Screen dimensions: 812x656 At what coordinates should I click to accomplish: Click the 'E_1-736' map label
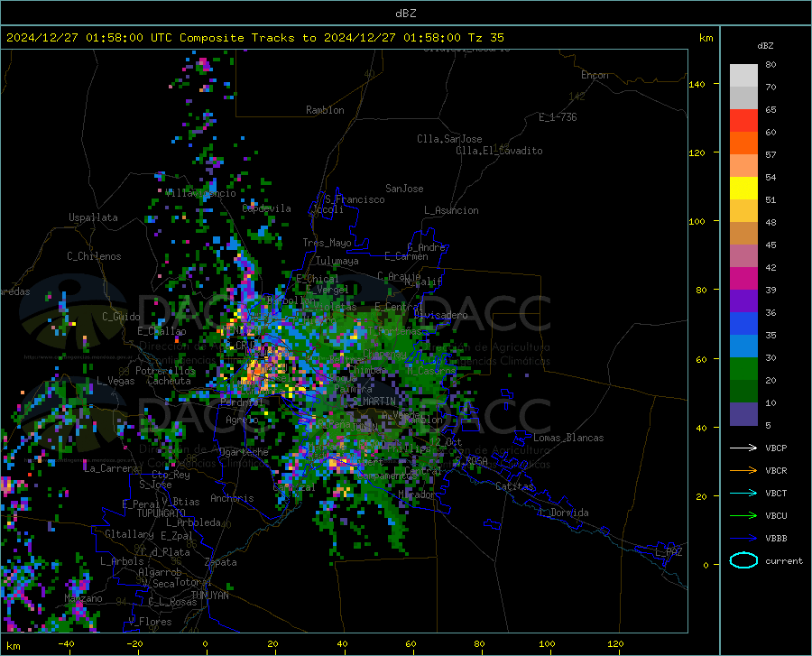[558, 117]
